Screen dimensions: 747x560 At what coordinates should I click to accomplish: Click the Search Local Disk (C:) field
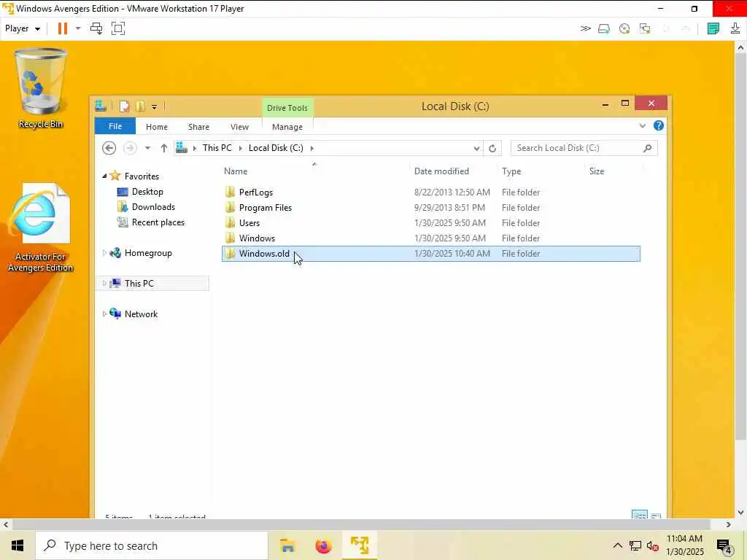(x=584, y=148)
